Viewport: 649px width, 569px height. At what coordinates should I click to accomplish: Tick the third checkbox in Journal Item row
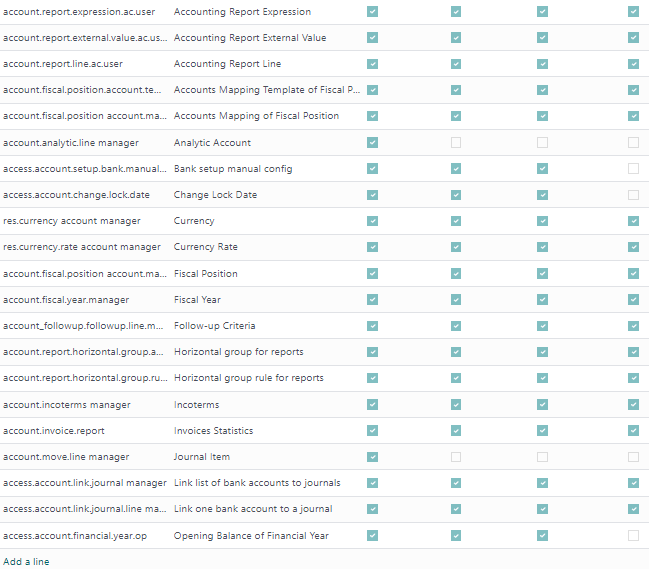(x=542, y=457)
